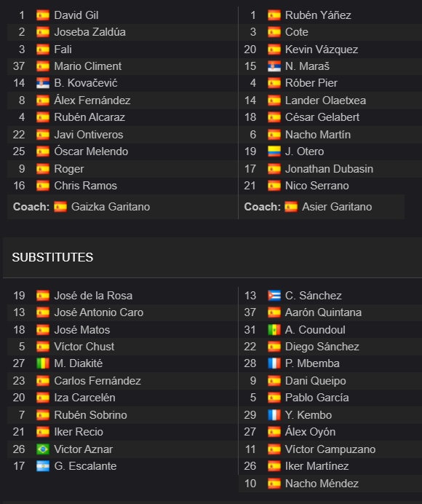Open player Lander Olaetxea
The height and width of the screenshot is (504, 422).
325,101
